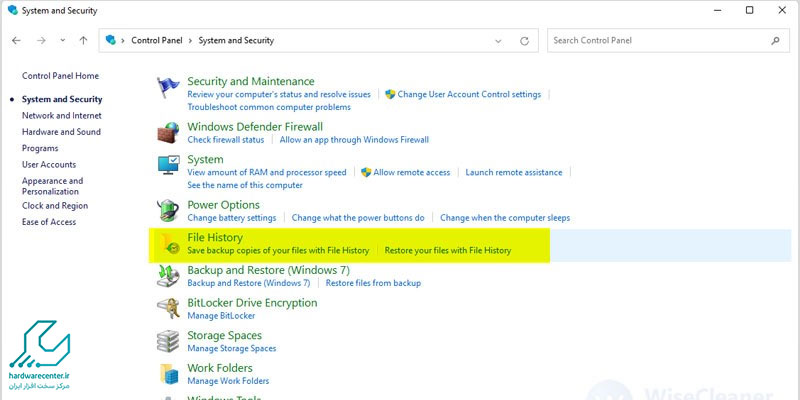The image size is (800, 400).
Task: Open the recent locations dropdown chevron
Action: (x=63, y=41)
